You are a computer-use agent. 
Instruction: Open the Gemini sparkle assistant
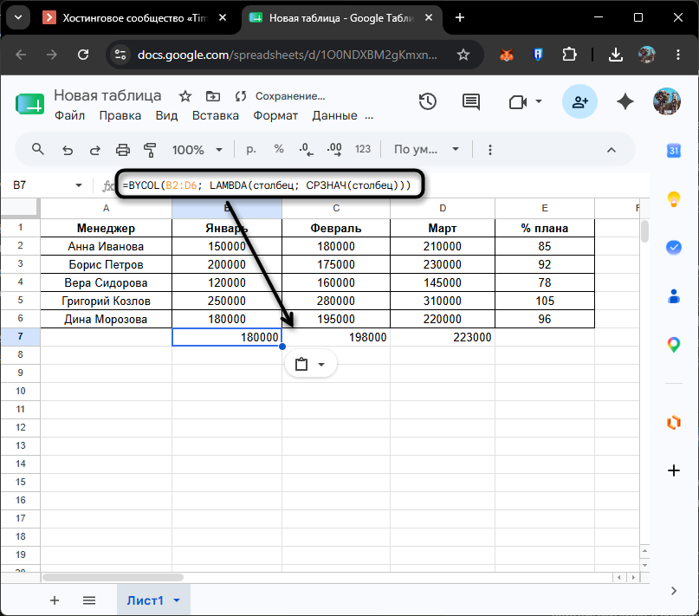pos(625,101)
